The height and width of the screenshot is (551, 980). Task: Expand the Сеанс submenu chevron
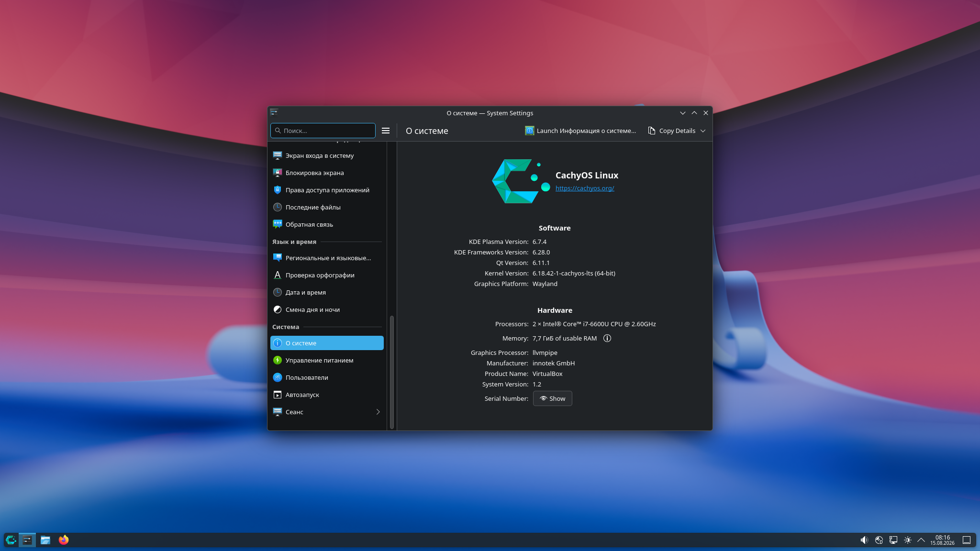tap(378, 412)
